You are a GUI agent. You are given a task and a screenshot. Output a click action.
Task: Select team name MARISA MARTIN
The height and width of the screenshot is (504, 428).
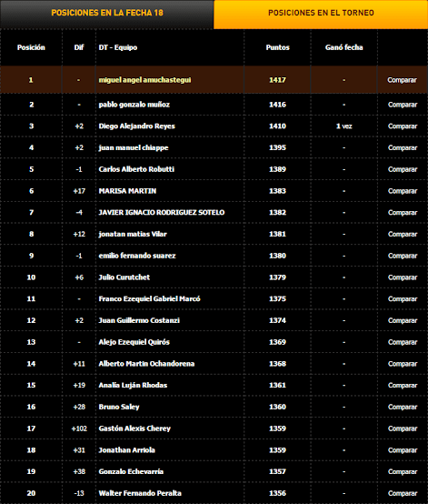tap(127, 191)
